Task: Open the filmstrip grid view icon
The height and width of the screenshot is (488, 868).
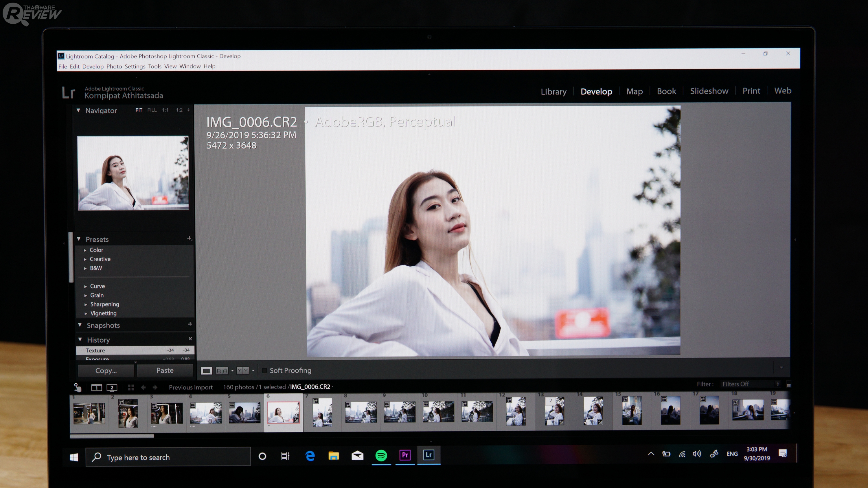Action: pyautogui.click(x=131, y=388)
